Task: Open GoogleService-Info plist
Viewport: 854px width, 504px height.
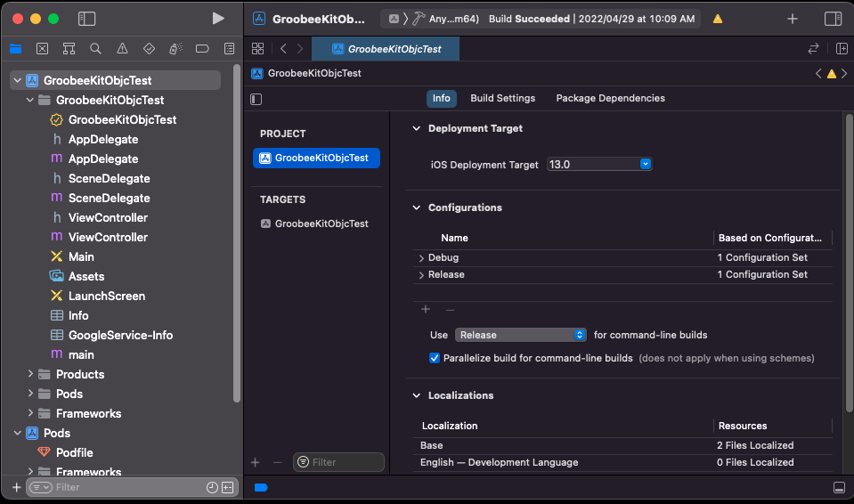Action: [120, 336]
